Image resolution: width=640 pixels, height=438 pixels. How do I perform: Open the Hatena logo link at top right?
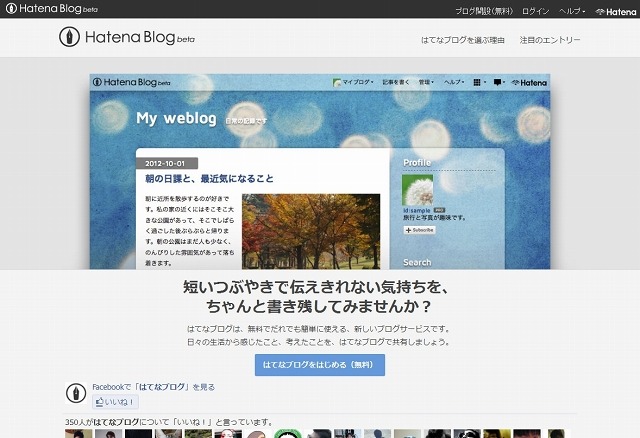point(616,12)
